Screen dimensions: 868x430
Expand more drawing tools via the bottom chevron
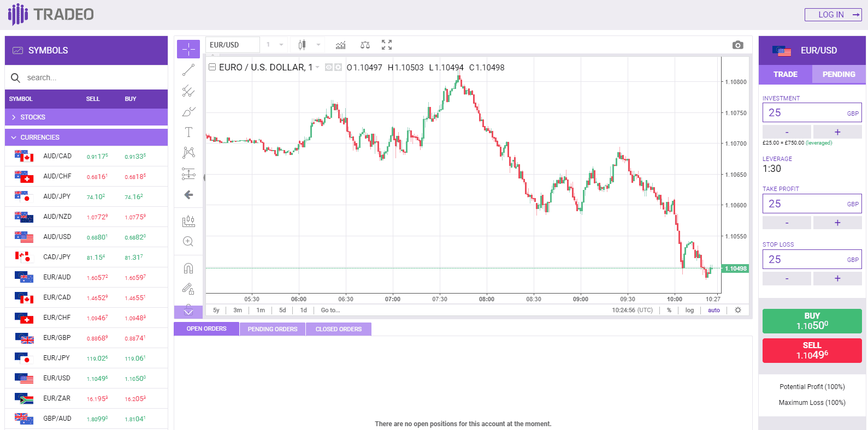[188, 312]
